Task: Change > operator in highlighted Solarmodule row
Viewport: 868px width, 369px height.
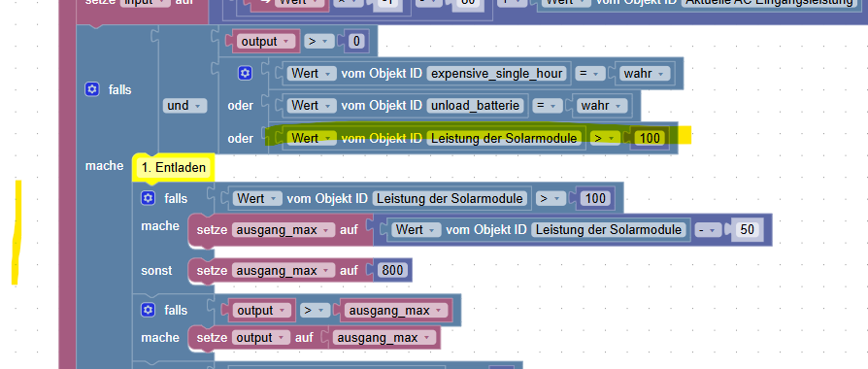Action: coord(605,138)
